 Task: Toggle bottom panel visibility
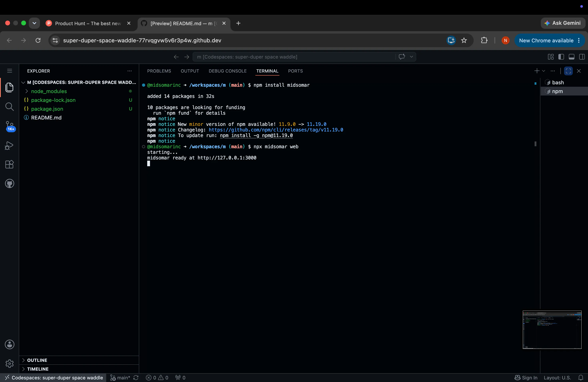coord(571,57)
